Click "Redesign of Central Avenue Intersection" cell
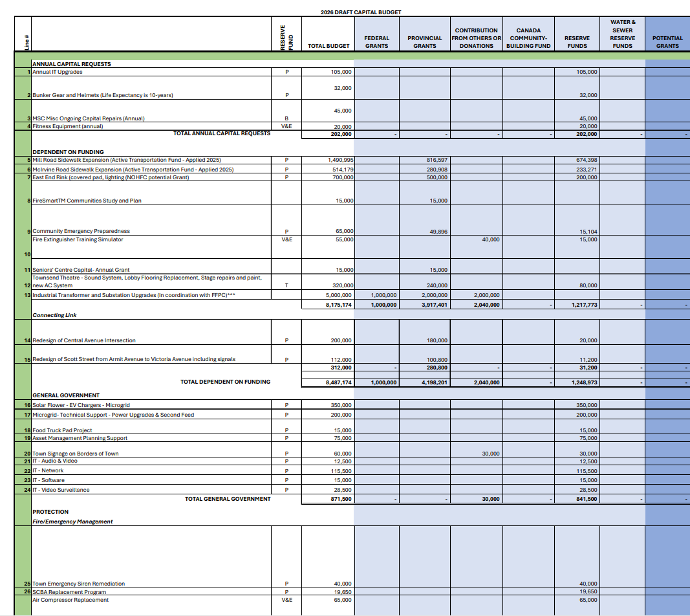The image size is (690, 616). point(84,340)
